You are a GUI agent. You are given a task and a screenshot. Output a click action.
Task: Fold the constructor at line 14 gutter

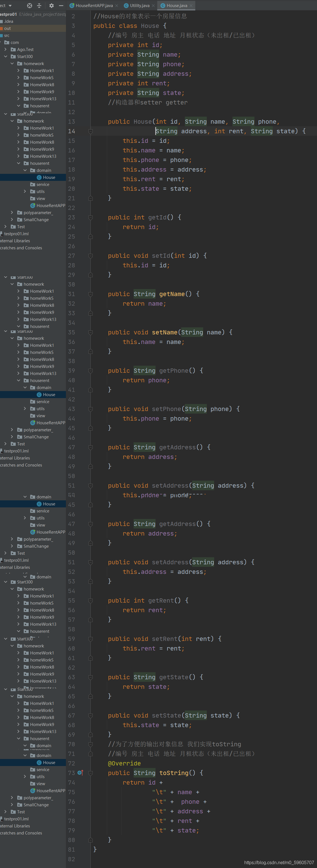90,131
